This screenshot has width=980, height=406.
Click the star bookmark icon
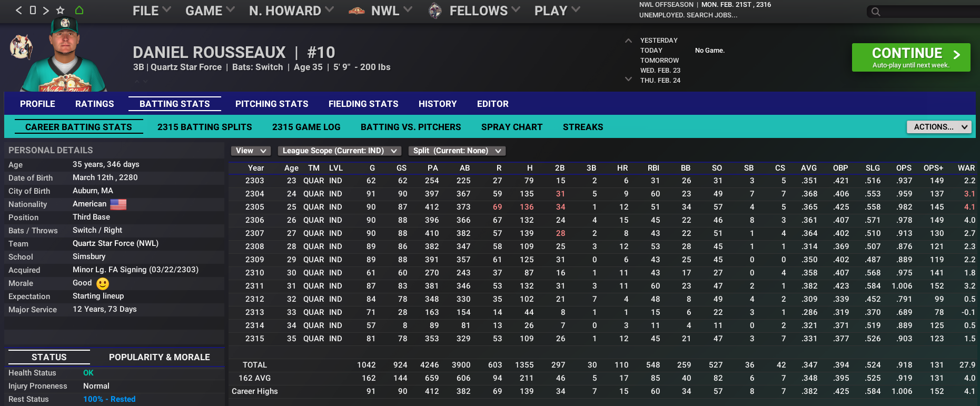tap(61, 11)
